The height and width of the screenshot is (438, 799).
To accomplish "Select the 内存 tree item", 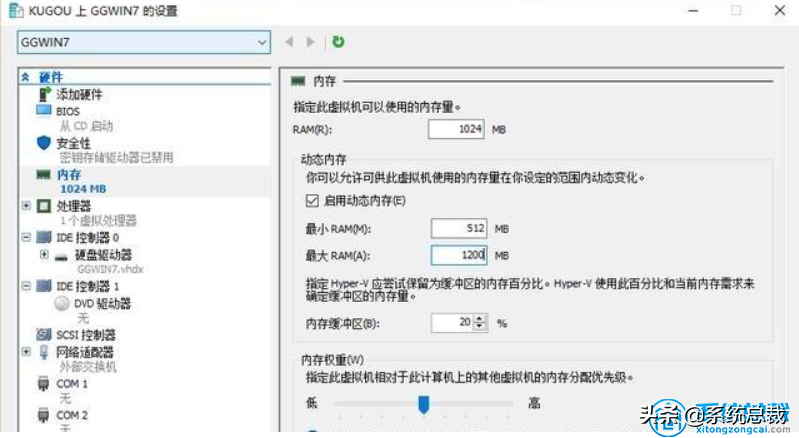I will (x=69, y=175).
